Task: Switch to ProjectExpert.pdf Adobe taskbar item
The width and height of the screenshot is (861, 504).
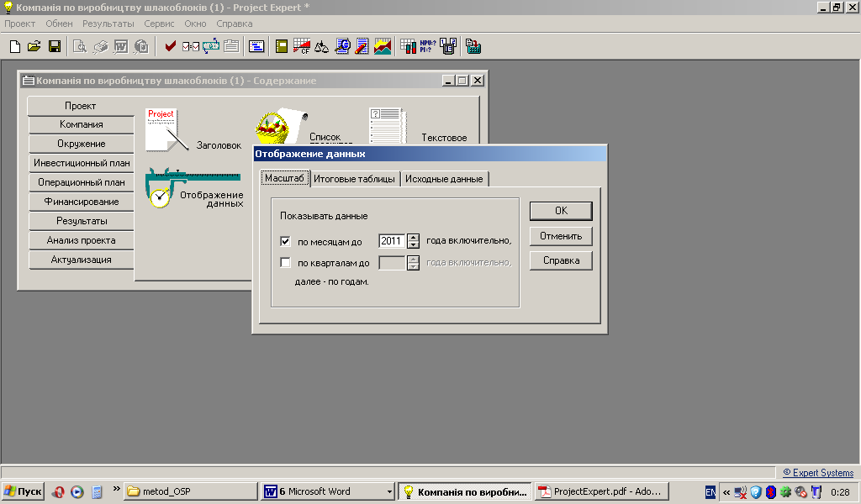Action: (x=600, y=491)
